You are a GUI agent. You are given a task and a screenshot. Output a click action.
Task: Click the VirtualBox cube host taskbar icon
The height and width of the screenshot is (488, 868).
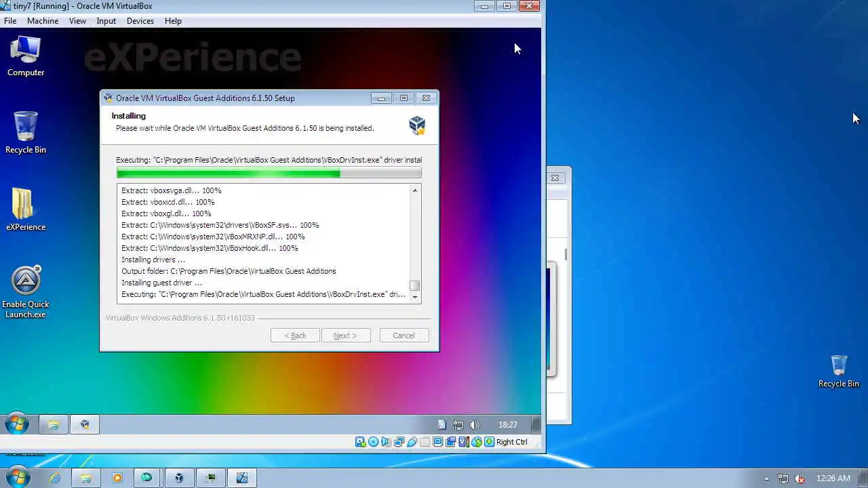(179, 478)
